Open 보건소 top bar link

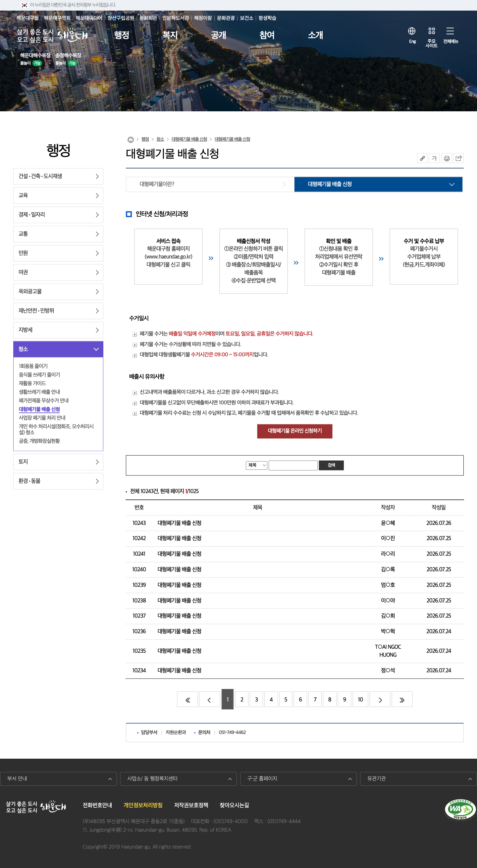(246, 18)
